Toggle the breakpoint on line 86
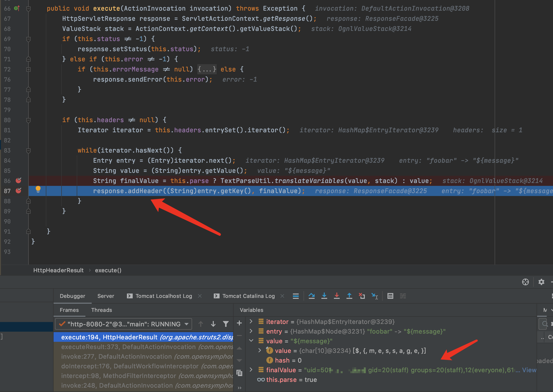The image size is (553, 392). tap(18, 181)
